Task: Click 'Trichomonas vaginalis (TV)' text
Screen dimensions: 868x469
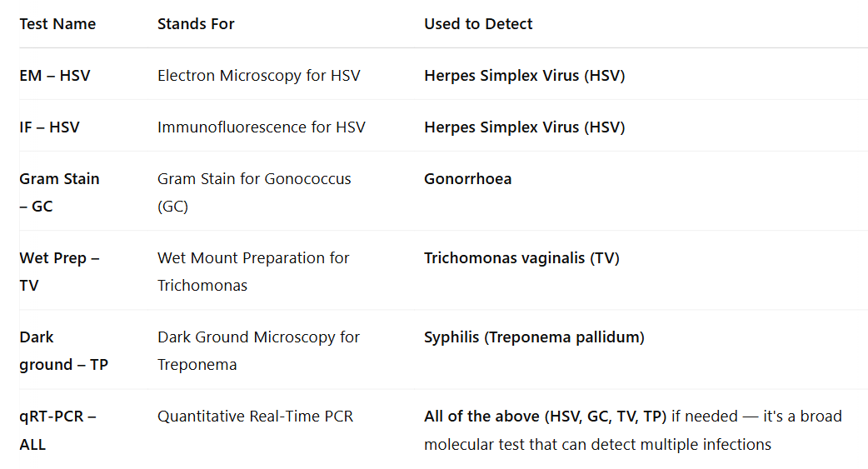Action: pyautogui.click(x=522, y=258)
